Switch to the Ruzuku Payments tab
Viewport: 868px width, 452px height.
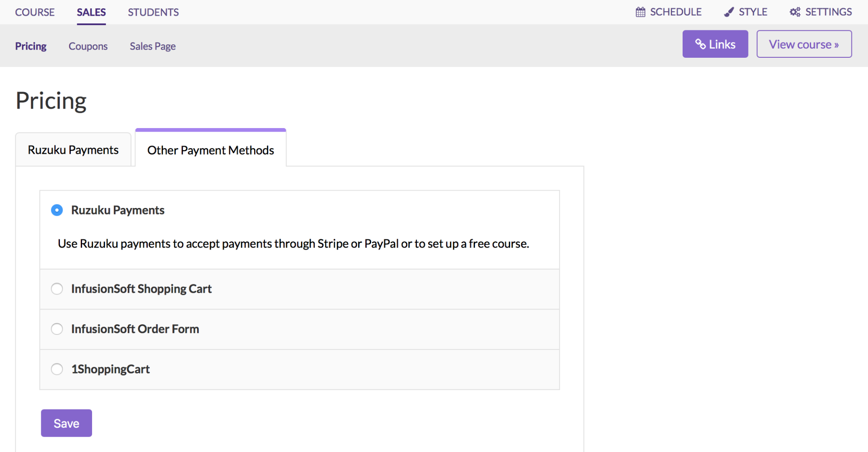click(x=73, y=150)
